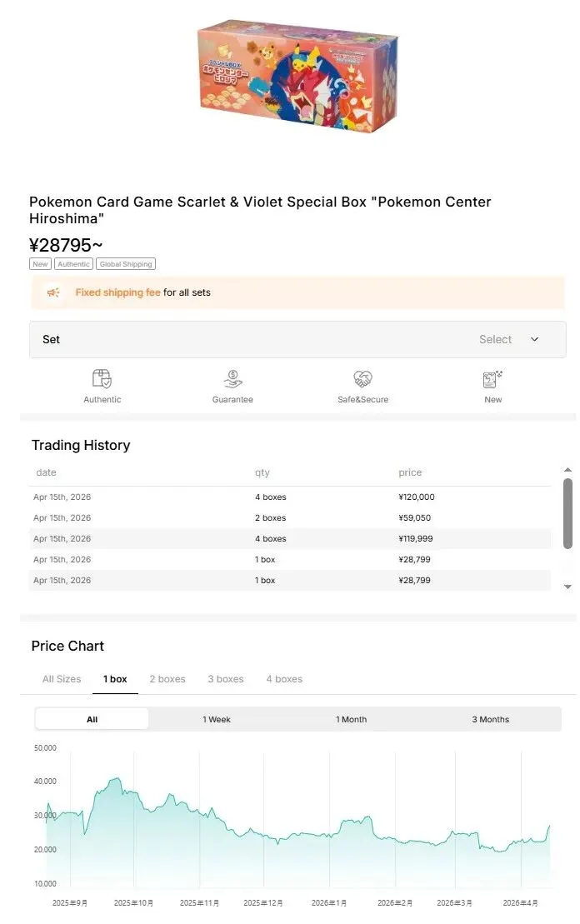The width and height of the screenshot is (580, 924).
Task: Click the Authentic shield box icon
Action: [102, 379]
